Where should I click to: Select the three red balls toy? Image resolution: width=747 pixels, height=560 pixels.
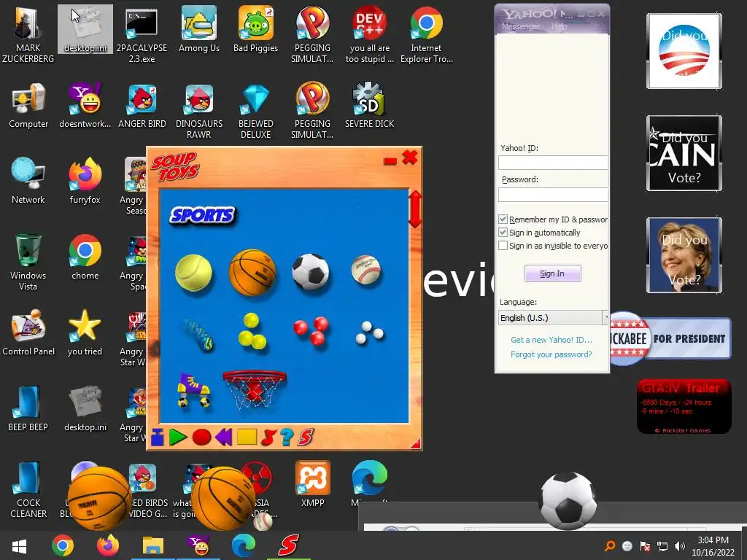pos(311,330)
